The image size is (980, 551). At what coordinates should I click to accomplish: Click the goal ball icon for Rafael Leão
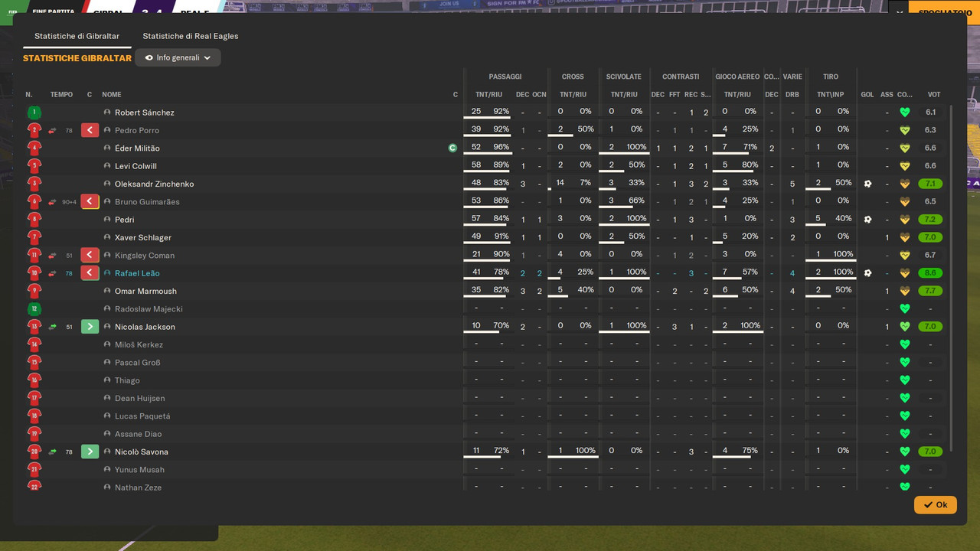[x=867, y=273]
